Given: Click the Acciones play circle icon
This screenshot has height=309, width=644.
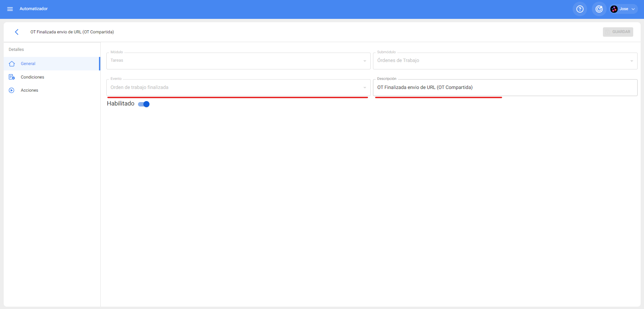Looking at the screenshot, I should (x=12, y=90).
